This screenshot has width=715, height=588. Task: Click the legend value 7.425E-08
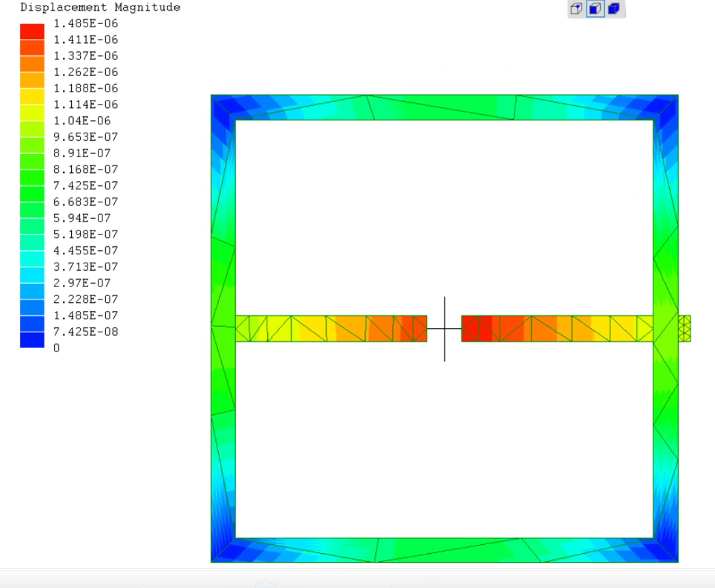[x=85, y=332]
